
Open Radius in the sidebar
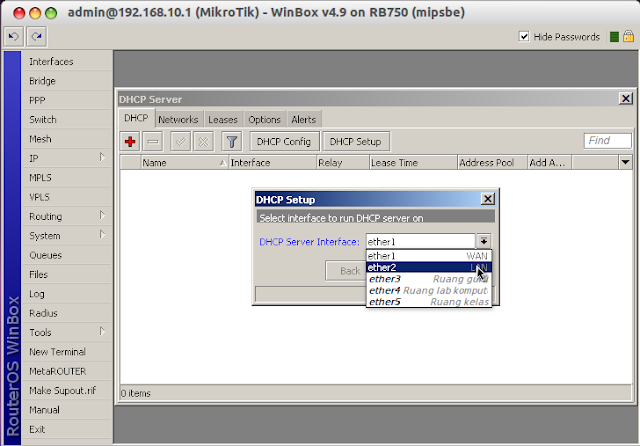click(67, 313)
